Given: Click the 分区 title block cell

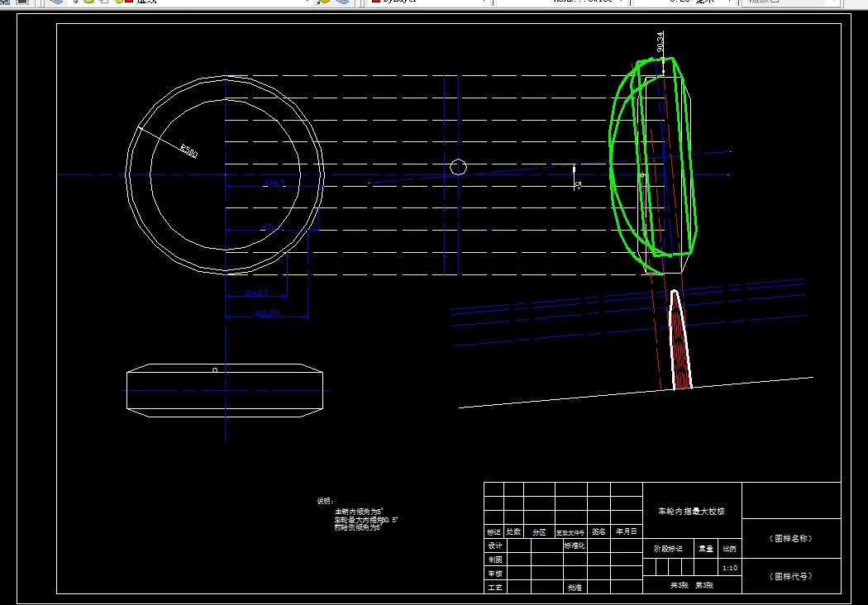Looking at the screenshot, I should coord(539,532).
